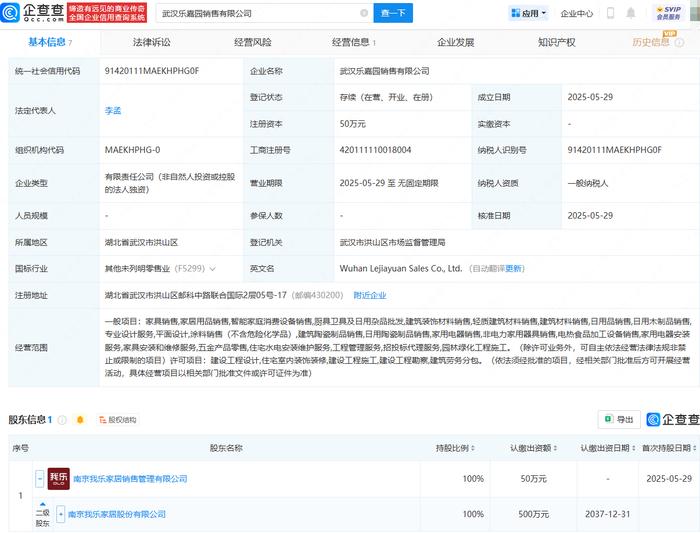
Task: Open SVIP member service icon
Action: [668, 13]
